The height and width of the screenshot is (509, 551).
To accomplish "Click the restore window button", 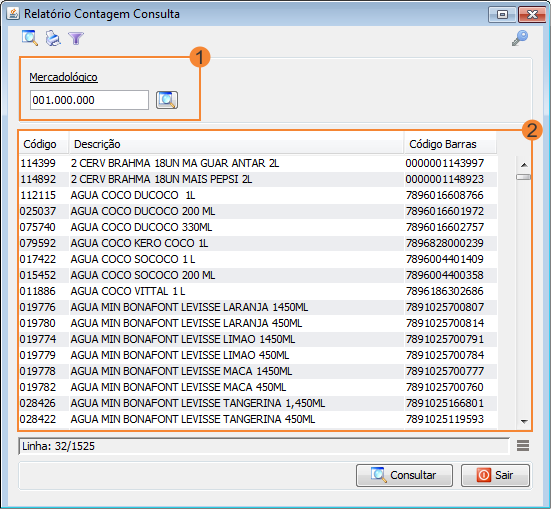I will pos(503,15).
